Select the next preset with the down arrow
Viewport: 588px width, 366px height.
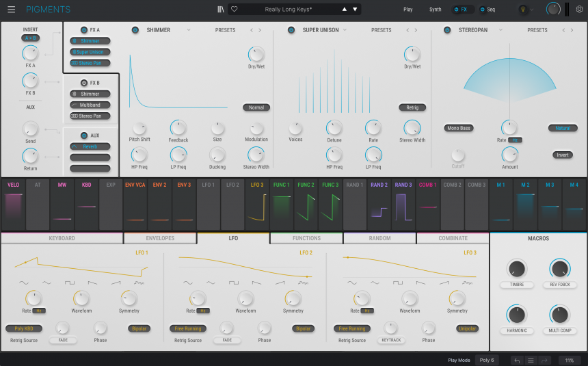click(355, 10)
